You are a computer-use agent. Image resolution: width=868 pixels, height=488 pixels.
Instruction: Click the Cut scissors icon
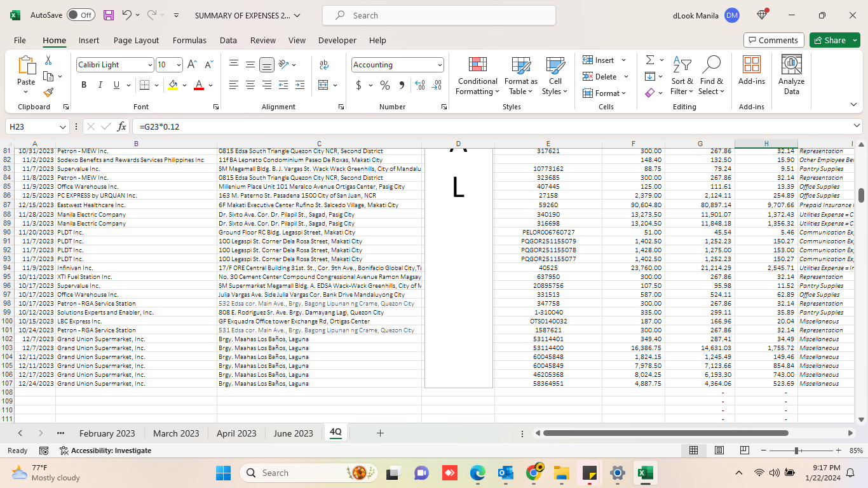click(48, 60)
